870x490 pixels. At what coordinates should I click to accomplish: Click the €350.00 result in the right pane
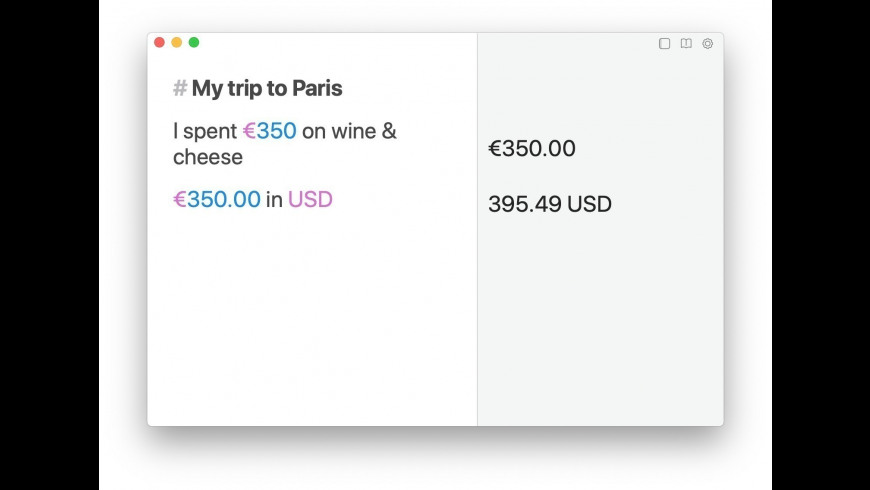coord(532,149)
